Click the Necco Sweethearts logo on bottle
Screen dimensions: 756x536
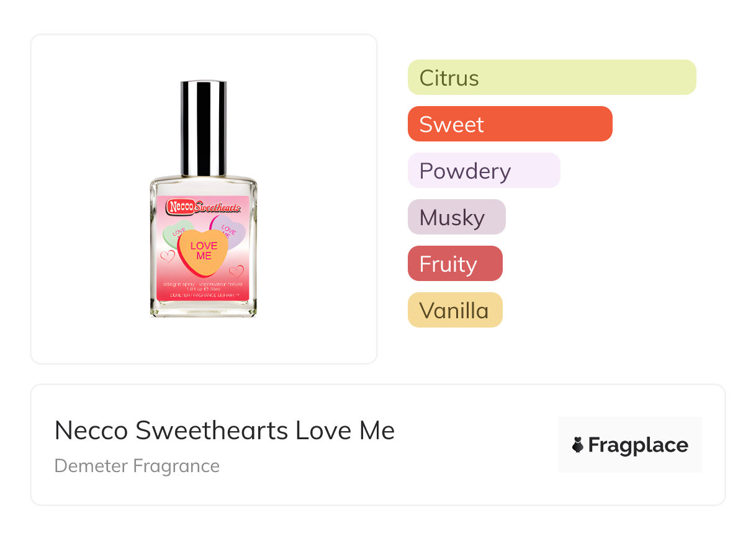pos(204,207)
